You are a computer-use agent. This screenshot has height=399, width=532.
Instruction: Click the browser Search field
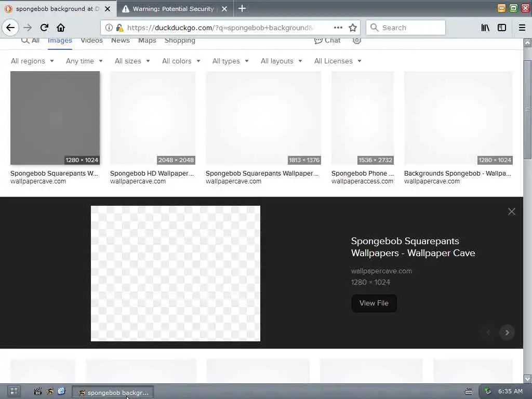tap(405, 28)
